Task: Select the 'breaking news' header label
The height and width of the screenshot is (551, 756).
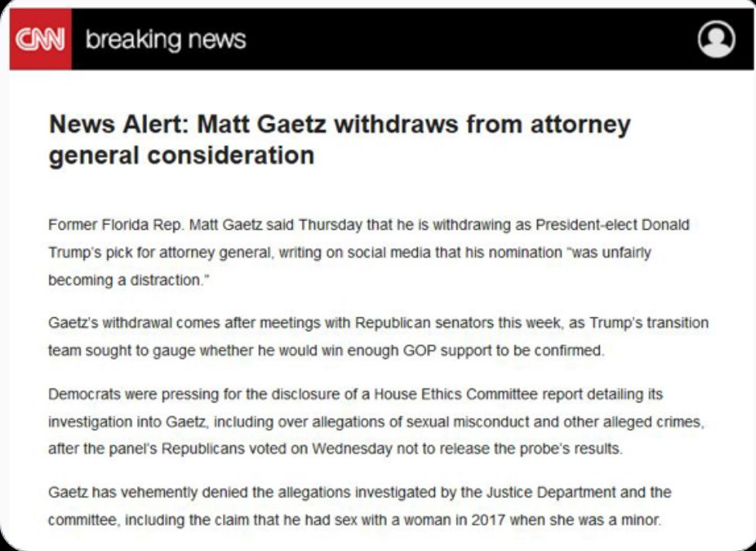Action: [x=166, y=39]
